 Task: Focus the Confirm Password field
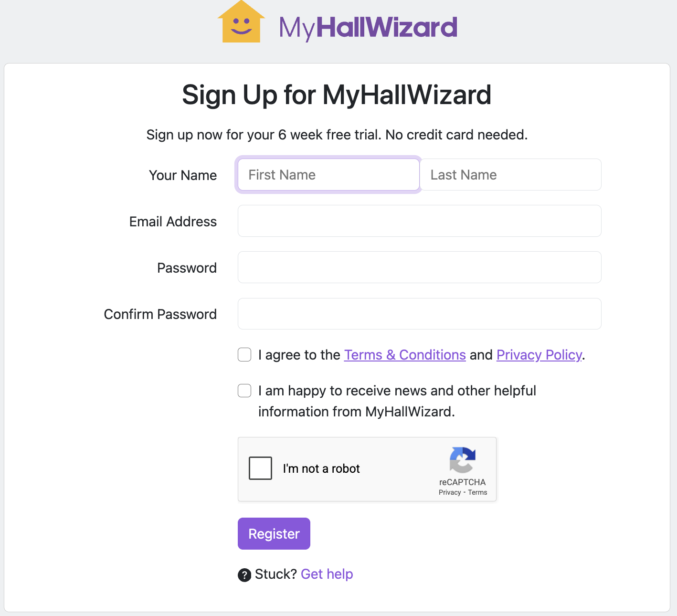[419, 314]
